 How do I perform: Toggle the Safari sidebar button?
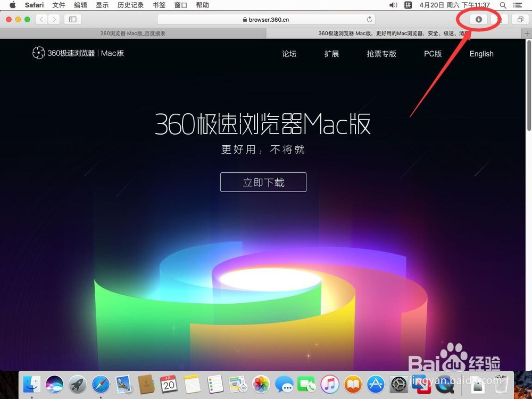(72, 19)
